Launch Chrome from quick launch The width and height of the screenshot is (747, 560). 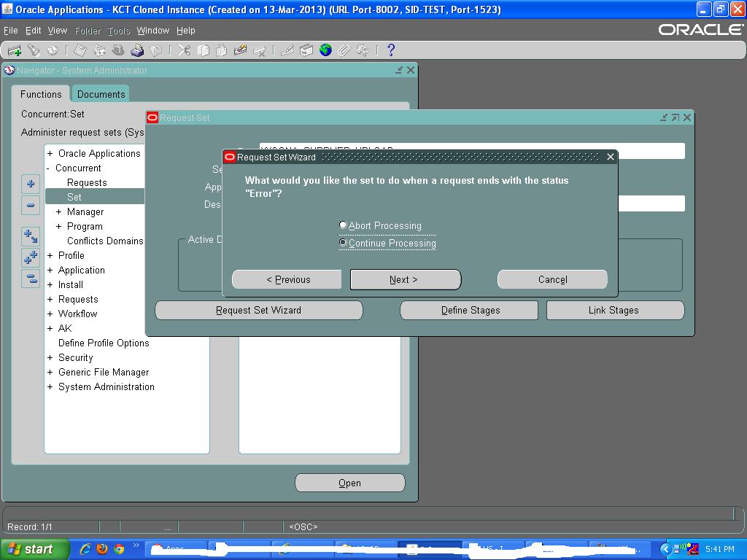119,549
